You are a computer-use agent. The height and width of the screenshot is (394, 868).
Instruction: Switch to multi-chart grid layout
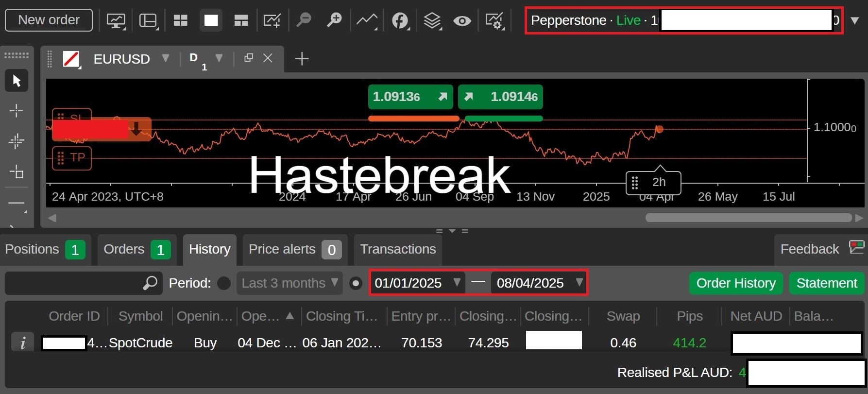click(181, 20)
